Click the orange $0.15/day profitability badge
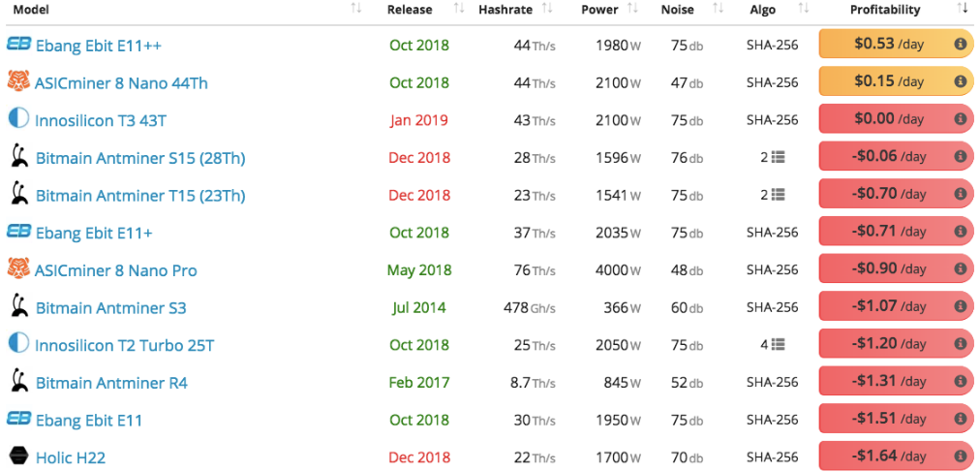 tap(896, 81)
